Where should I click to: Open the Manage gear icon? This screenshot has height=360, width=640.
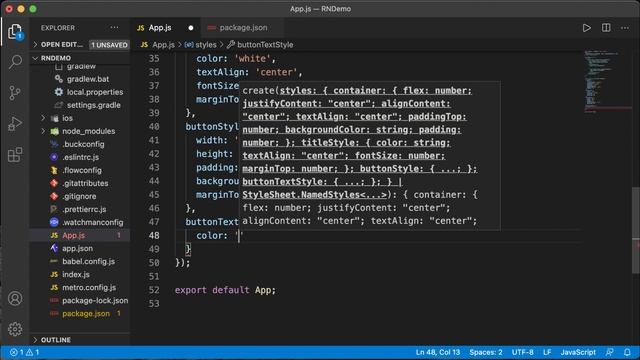click(x=15, y=329)
